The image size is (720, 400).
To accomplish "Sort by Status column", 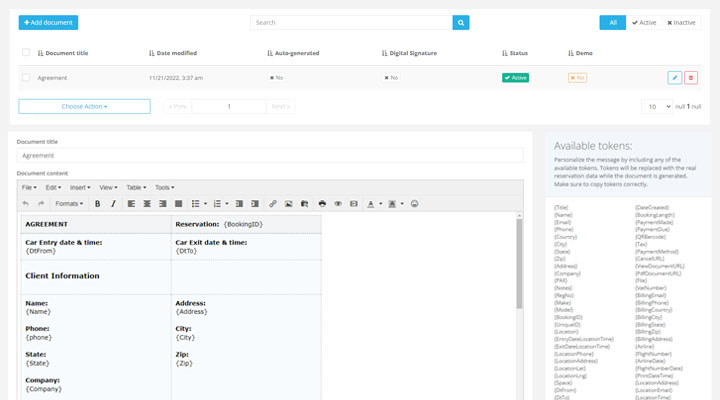I will (x=515, y=53).
